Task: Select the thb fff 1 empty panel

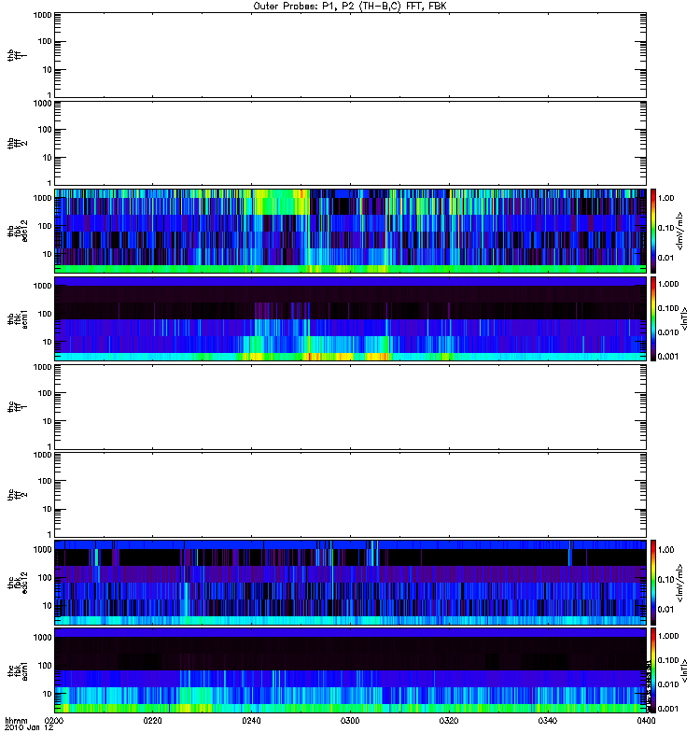Action: (x=350, y=55)
